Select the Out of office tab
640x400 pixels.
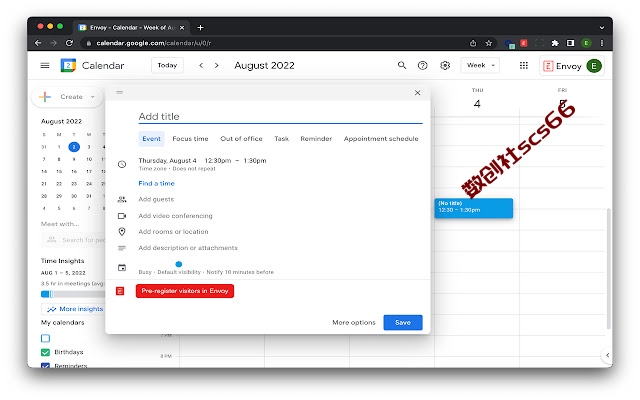coord(241,139)
